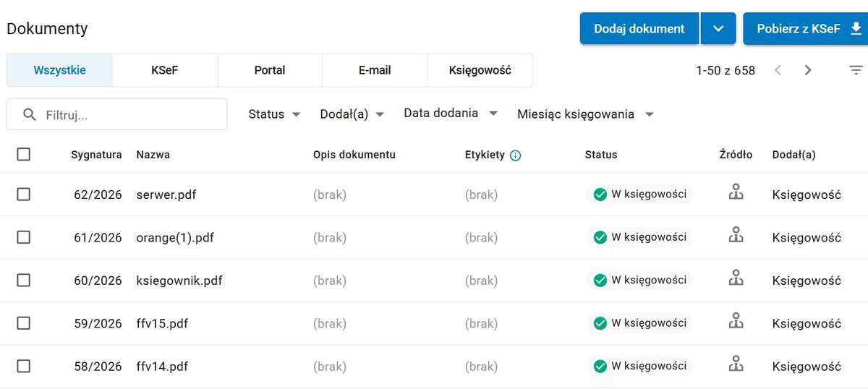Click the green check status icon for serwer.pdf
Image resolution: width=868 pixels, height=389 pixels.
tap(600, 194)
